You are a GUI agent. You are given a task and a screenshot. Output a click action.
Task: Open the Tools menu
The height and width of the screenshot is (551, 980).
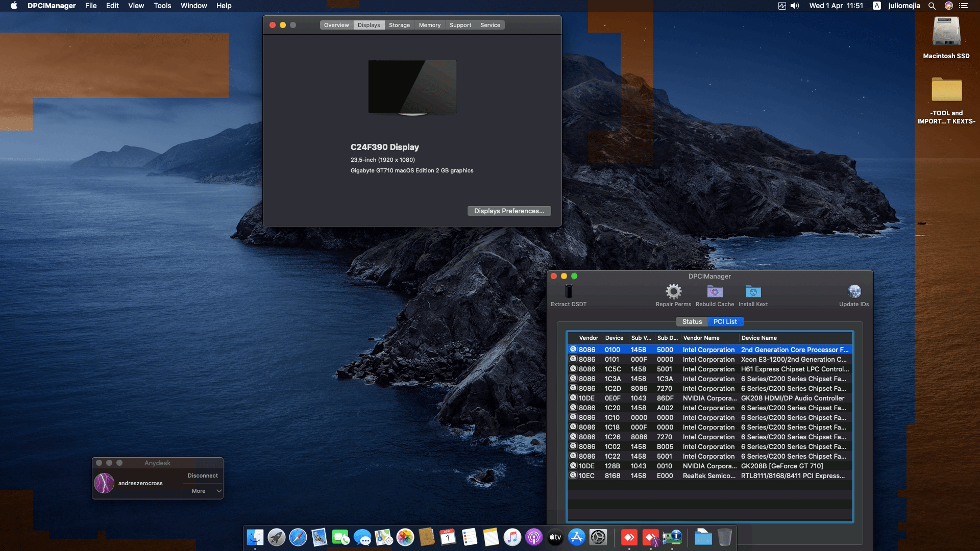pos(162,6)
